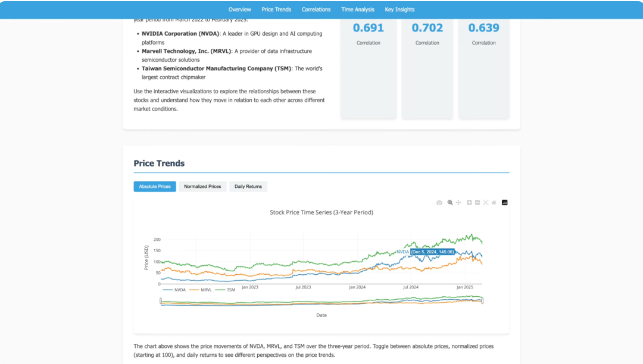The image size is (643, 364).
Task: Open the Plotly logo link icon
Action: pos(505,203)
